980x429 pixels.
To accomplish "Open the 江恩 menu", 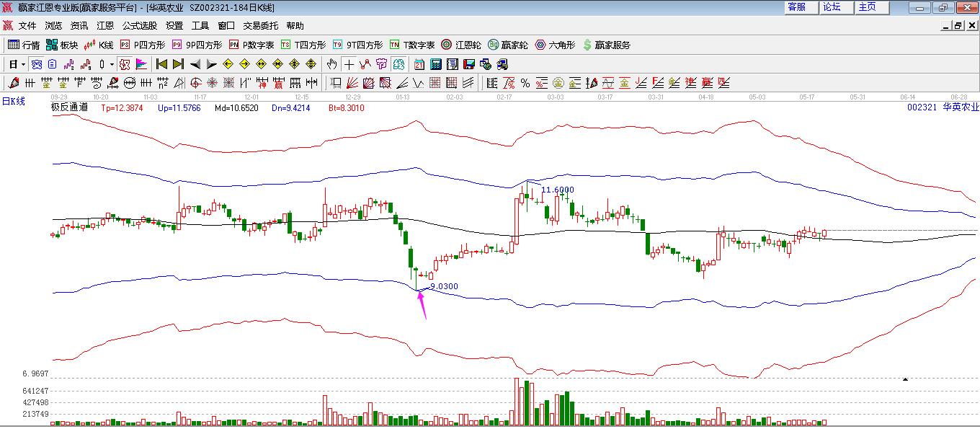I will click(x=105, y=25).
